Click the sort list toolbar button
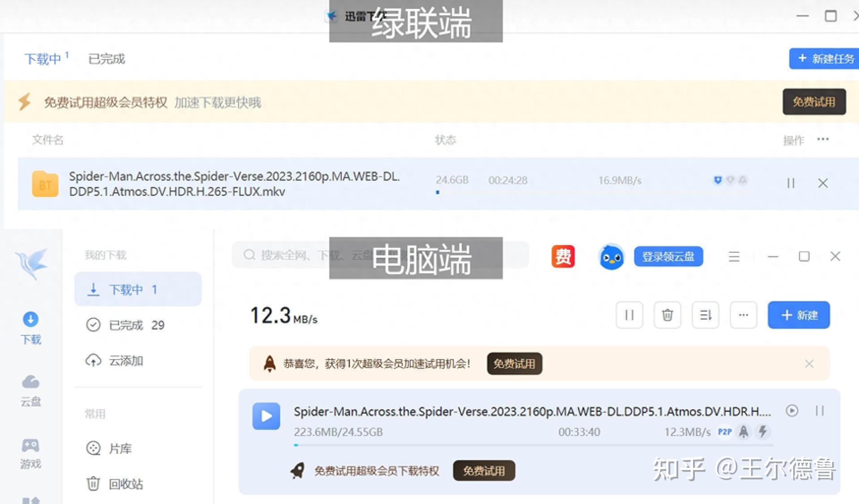859x504 pixels. (x=706, y=315)
